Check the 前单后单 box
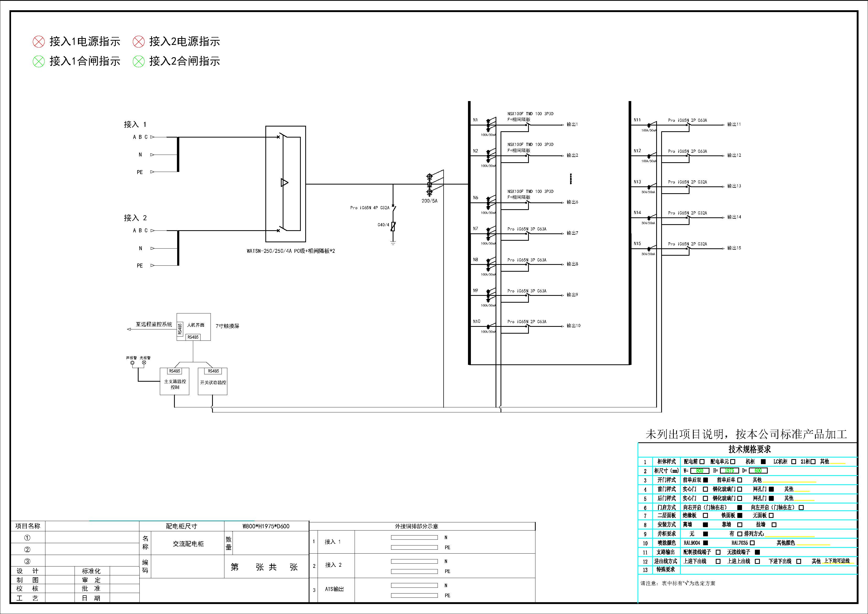 click(740, 480)
